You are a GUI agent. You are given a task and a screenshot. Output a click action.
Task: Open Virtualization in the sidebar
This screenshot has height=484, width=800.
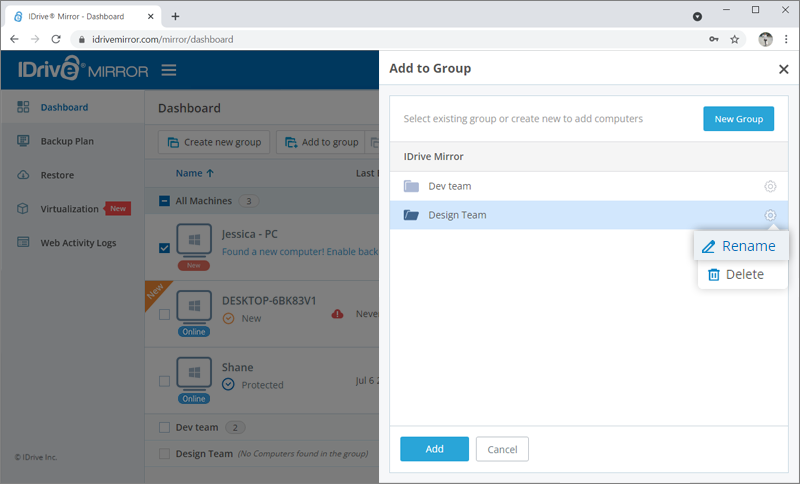click(69, 209)
